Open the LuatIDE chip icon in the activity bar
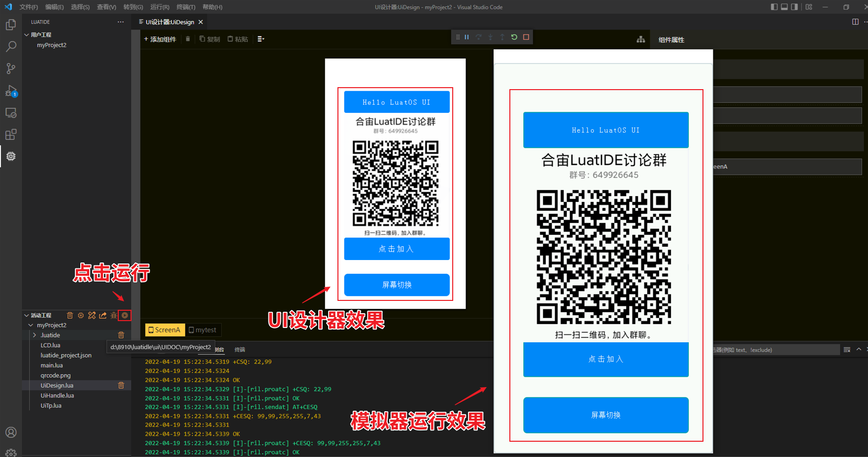This screenshot has width=868, height=457. 11,156
